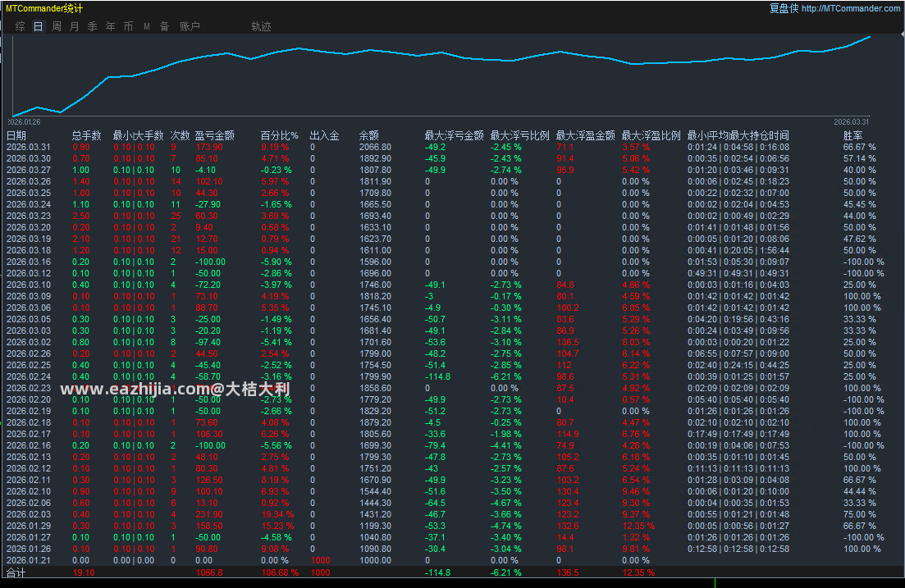Click percentage -5.90 % on 2026.03.16
The height and width of the screenshot is (588, 905).
[277, 262]
